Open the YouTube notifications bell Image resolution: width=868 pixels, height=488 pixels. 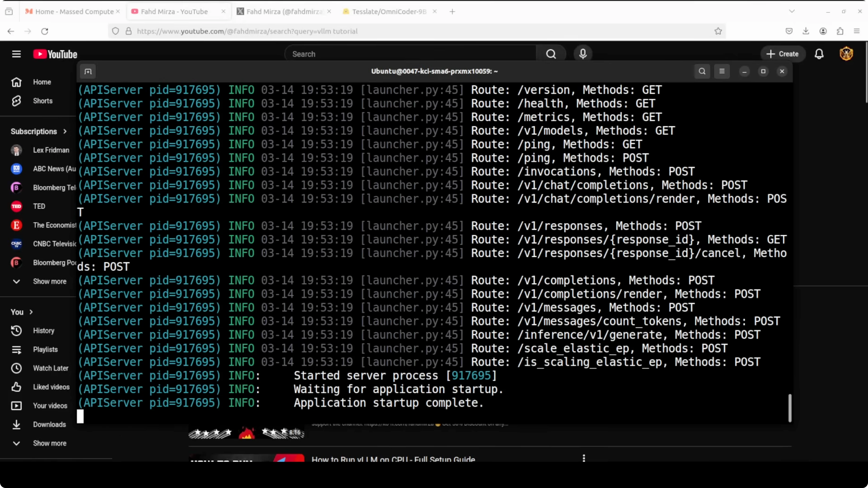tap(819, 54)
